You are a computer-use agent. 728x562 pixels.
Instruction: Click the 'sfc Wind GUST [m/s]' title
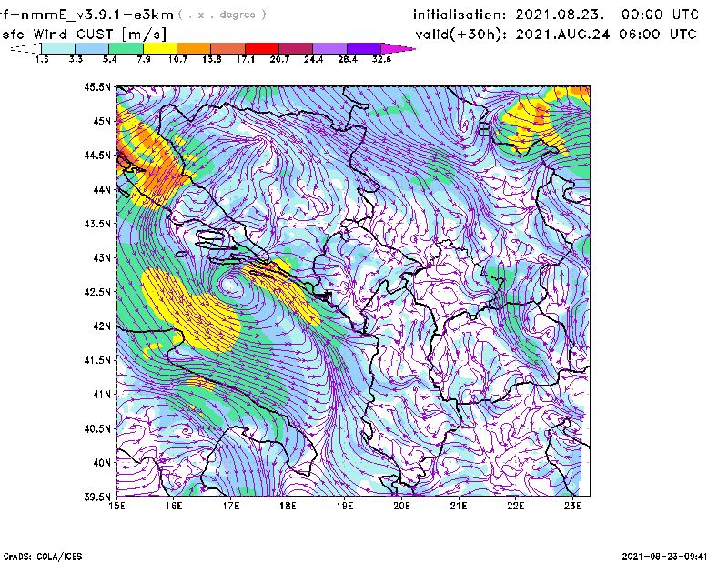tap(84, 35)
